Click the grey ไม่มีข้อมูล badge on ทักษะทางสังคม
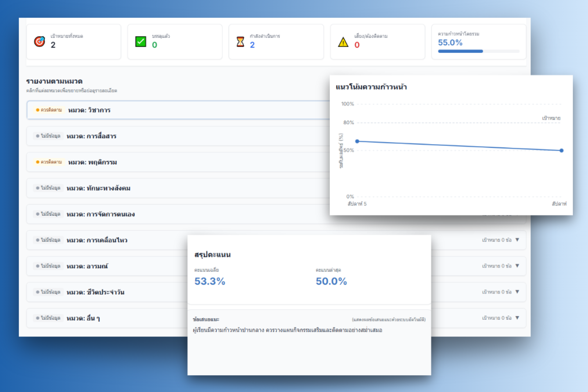This screenshot has width=588, height=392. 48,188
